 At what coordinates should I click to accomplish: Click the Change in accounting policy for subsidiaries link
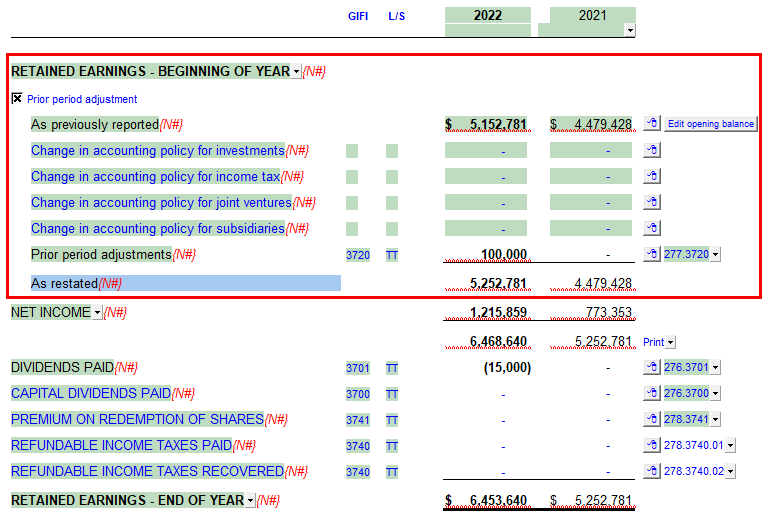pos(157,228)
